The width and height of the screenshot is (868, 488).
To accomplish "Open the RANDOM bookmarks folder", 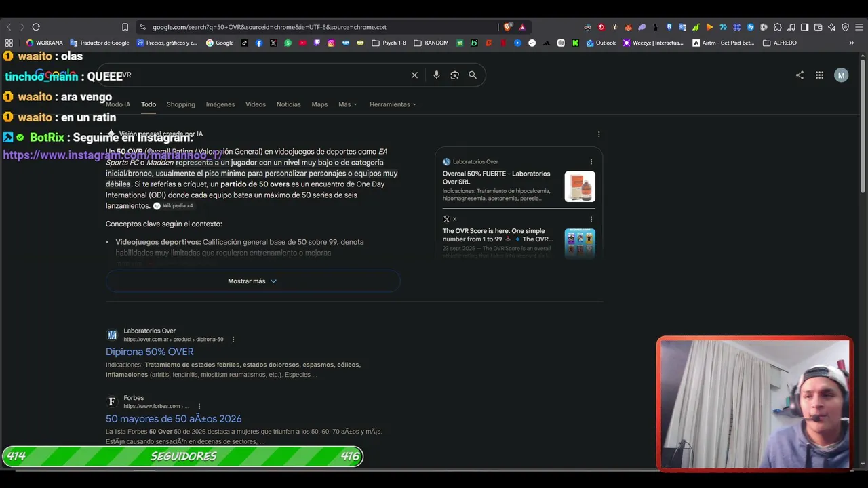I will [x=431, y=43].
